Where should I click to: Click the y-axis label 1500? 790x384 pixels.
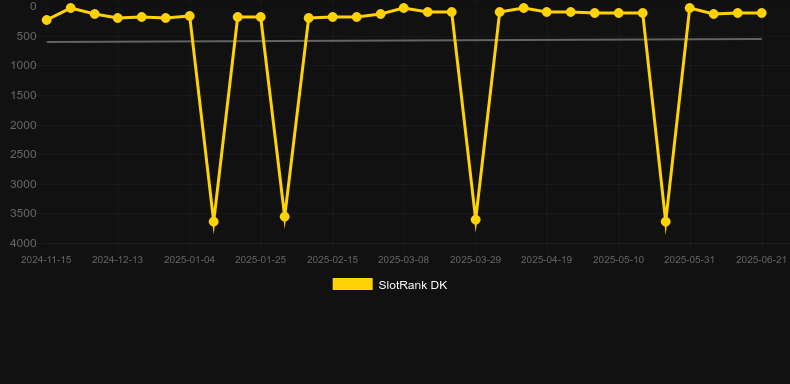pos(24,95)
